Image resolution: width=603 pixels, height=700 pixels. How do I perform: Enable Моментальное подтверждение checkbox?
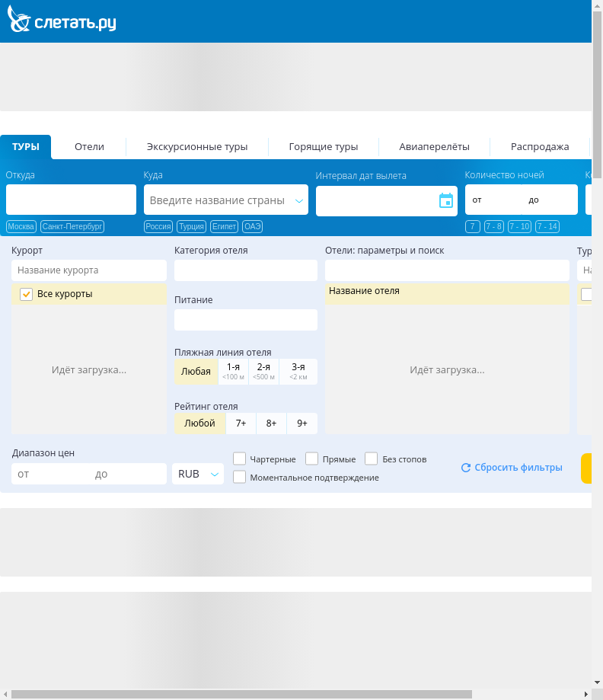pos(240,477)
